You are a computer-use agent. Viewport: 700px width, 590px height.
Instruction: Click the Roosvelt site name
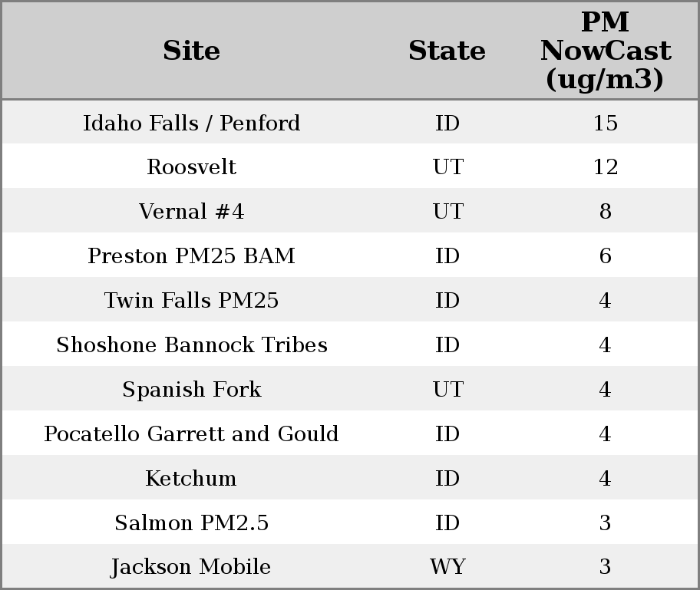point(191,167)
